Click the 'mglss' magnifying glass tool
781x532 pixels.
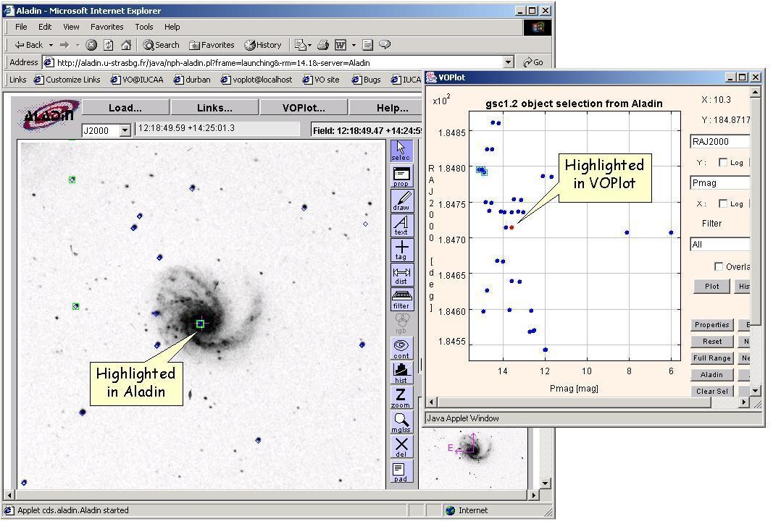click(x=401, y=422)
